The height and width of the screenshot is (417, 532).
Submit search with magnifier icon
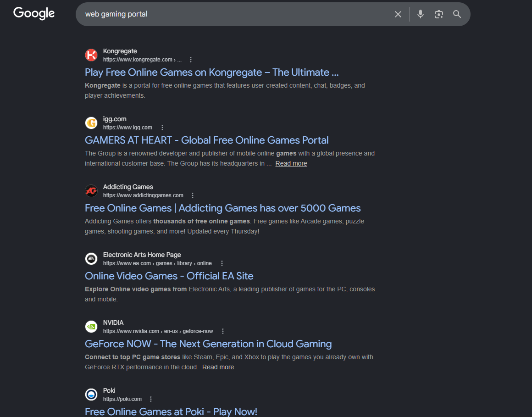coord(457,14)
